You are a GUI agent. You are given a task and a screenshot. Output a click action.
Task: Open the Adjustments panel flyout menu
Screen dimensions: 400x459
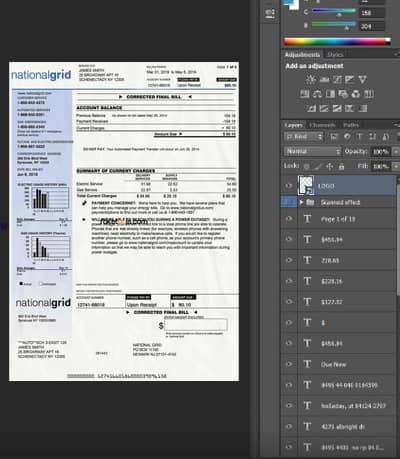[x=397, y=54]
